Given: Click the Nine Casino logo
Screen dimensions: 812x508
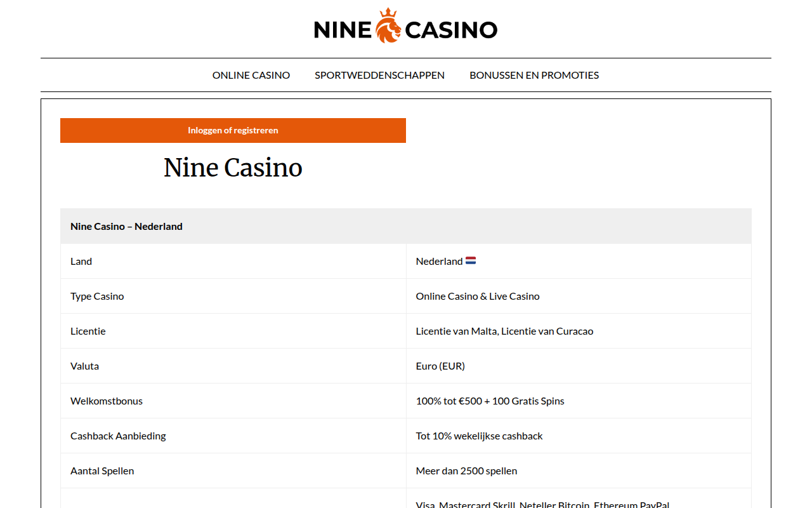Looking at the screenshot, I should coord(406,26).
